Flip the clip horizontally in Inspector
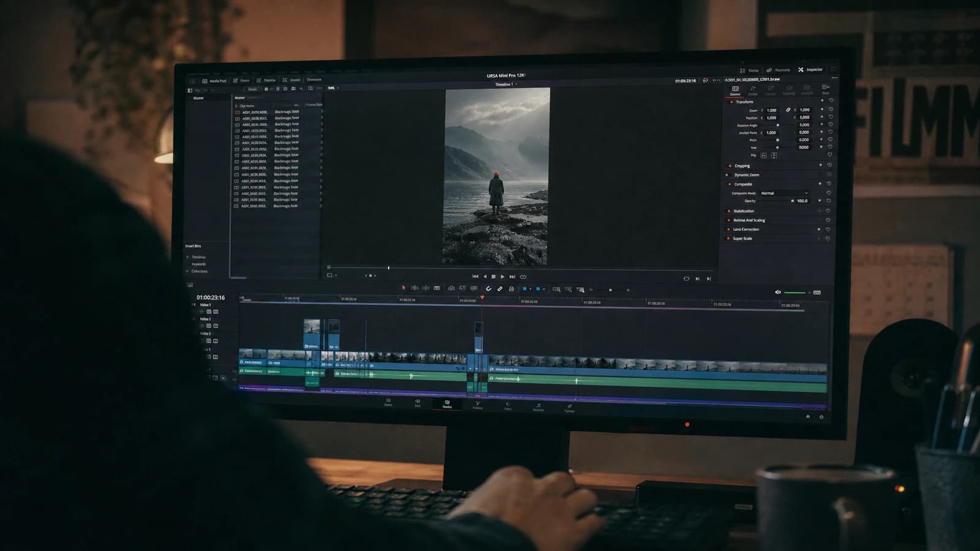Image resolution: width=980 pixels, height=551 pixels. point(763,156)
